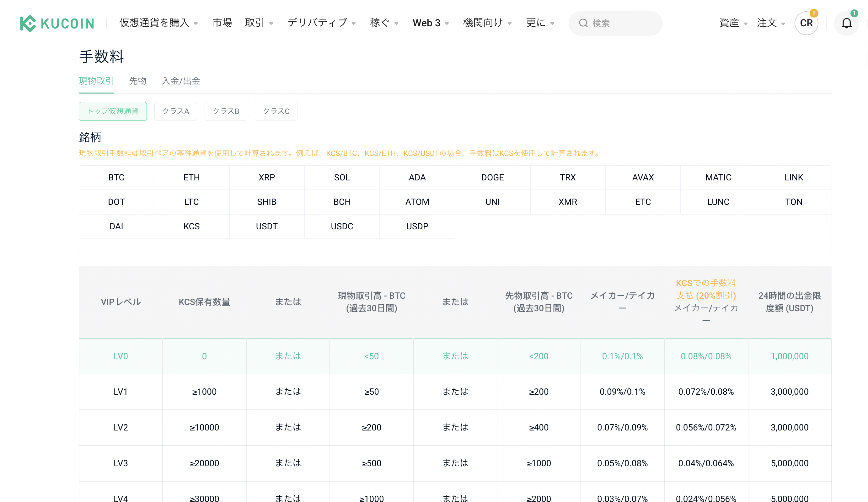Select the クラスC filter button

click(276, 111)
